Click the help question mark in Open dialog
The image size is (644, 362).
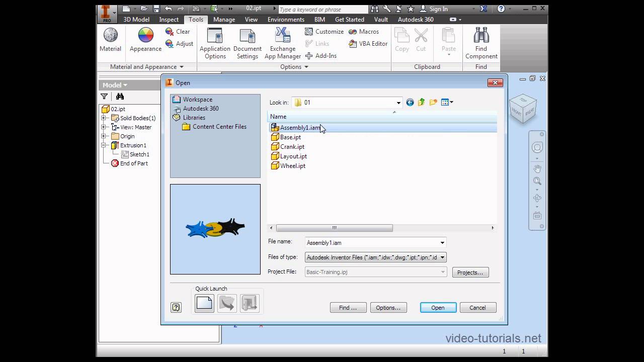pyautogui.click(x=176, y=307)
